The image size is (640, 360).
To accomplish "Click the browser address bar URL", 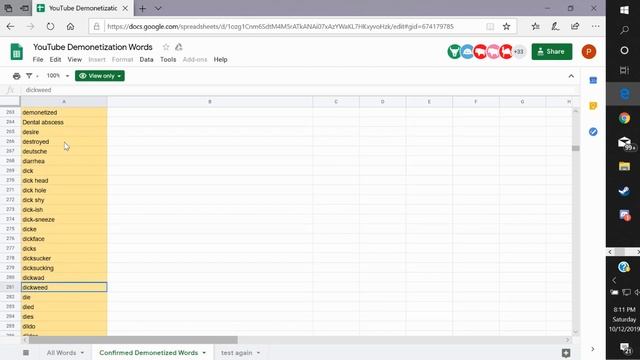I will click(x=280, y=27).
